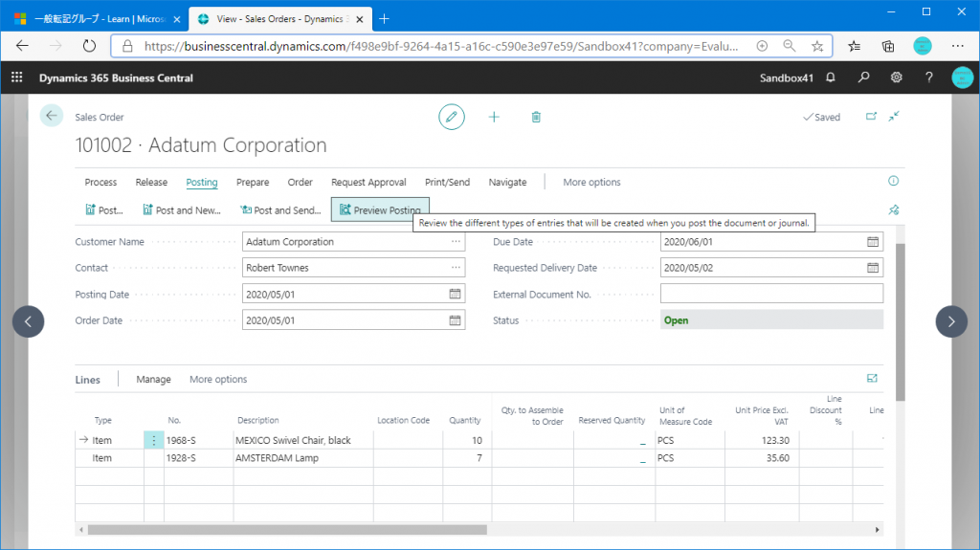Go to the next record arrow
This screenshot has height=550, width=980.
(951, 321)
